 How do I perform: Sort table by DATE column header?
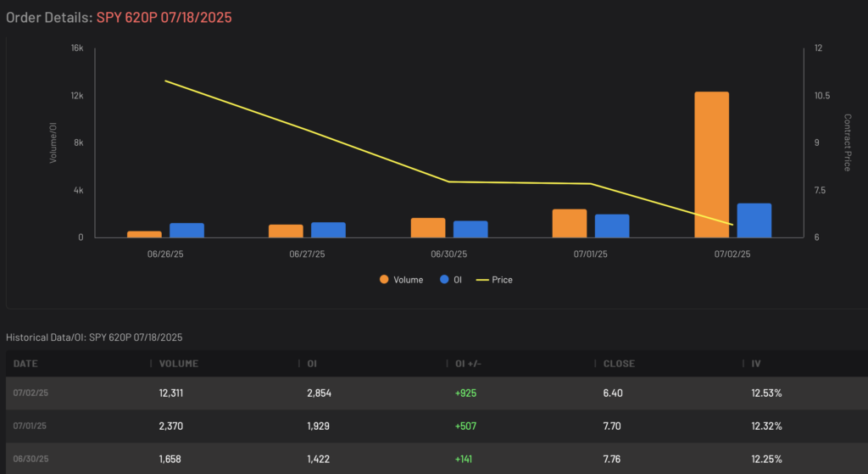click(25, 364)
